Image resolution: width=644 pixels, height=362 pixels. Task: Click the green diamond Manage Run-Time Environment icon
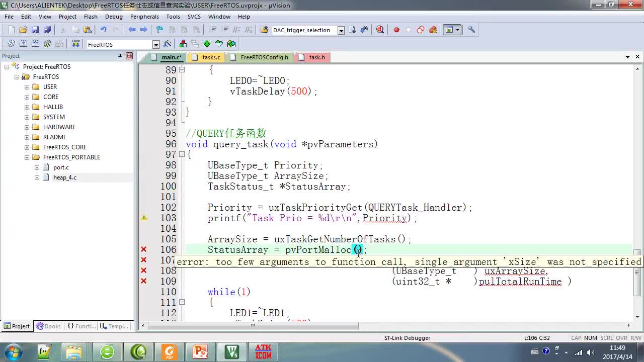click(207, 44)
